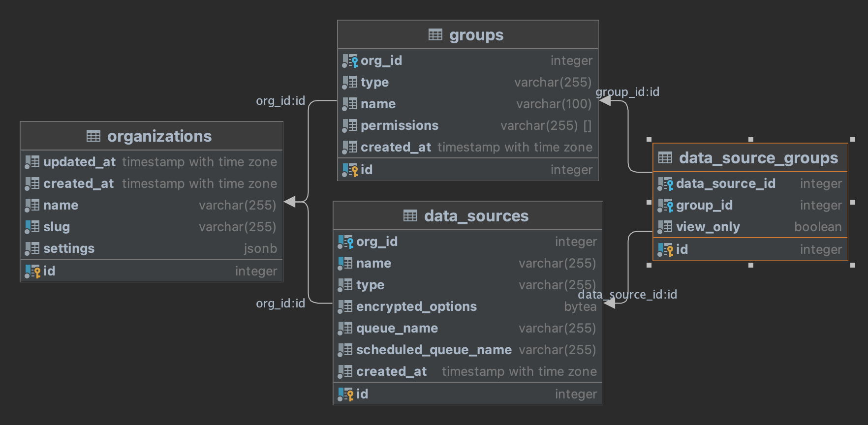The image size is (868, 425).
Task: Click primary key icon of data_sources id
Action: (345, 394)
